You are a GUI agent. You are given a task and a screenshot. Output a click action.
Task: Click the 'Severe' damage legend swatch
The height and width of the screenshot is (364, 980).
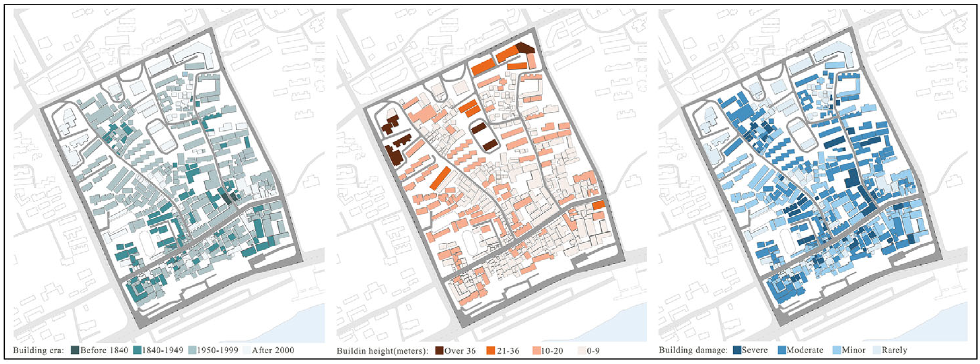737,350
